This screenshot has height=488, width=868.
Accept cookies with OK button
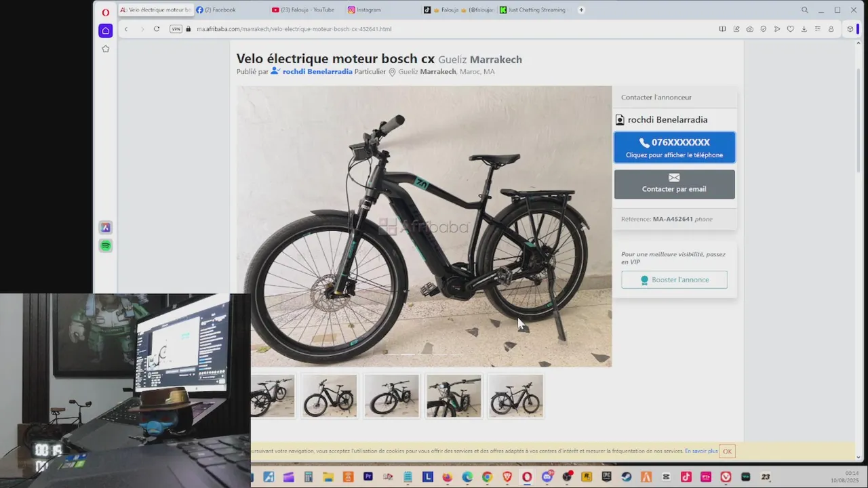click(727, 451)
